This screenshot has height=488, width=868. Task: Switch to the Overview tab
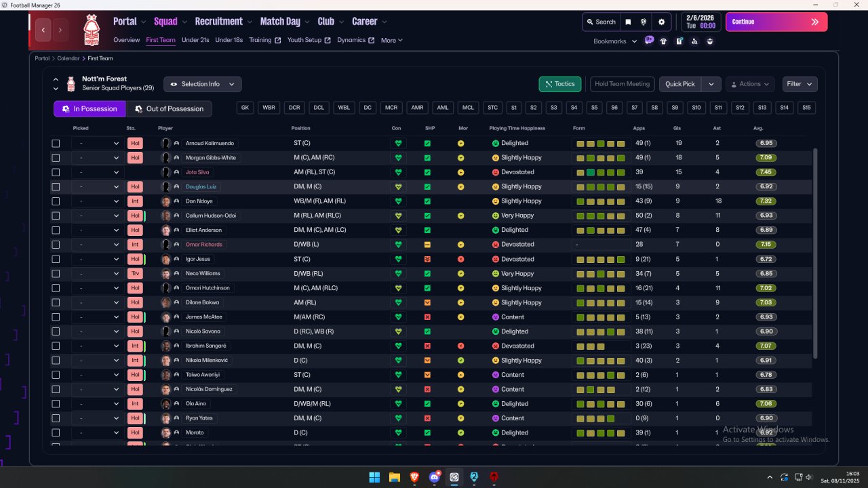point(127,40)
